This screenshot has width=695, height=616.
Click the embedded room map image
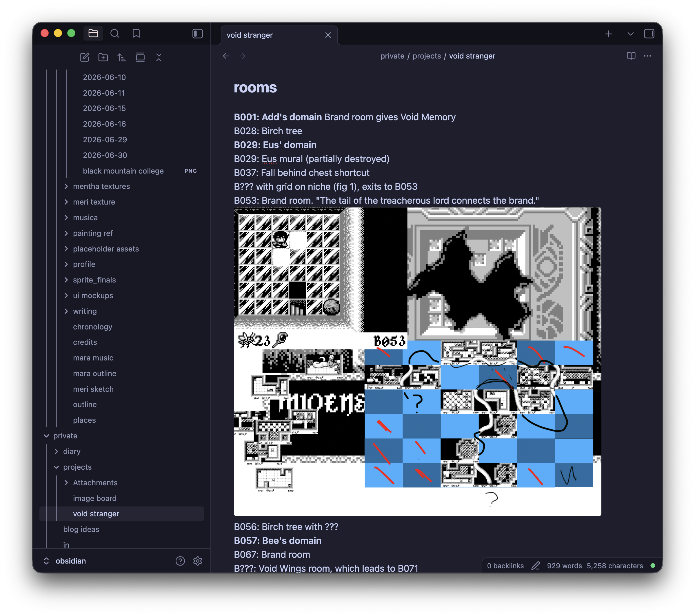point(418,362)
